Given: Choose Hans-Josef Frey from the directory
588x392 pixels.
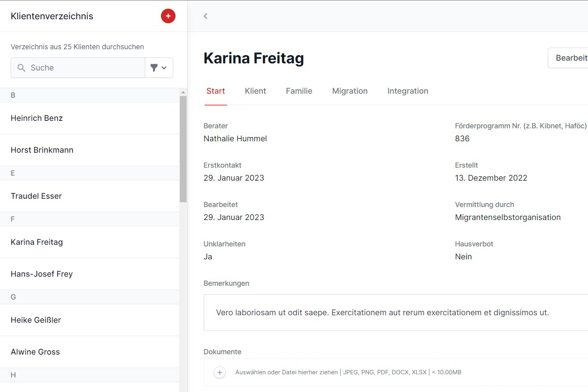Looking at the screenshot, I should [x=42, y=274].
